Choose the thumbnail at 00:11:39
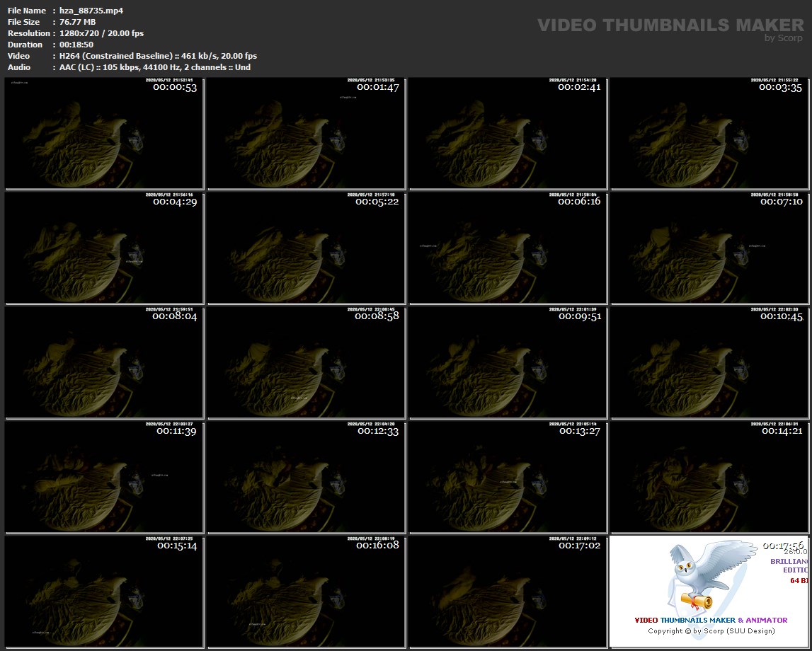Screen dimensions: 812x651 (104, 477)
